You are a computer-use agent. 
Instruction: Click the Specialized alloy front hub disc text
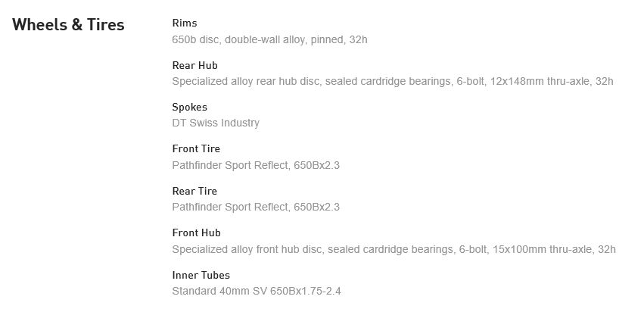pos(247,249)
